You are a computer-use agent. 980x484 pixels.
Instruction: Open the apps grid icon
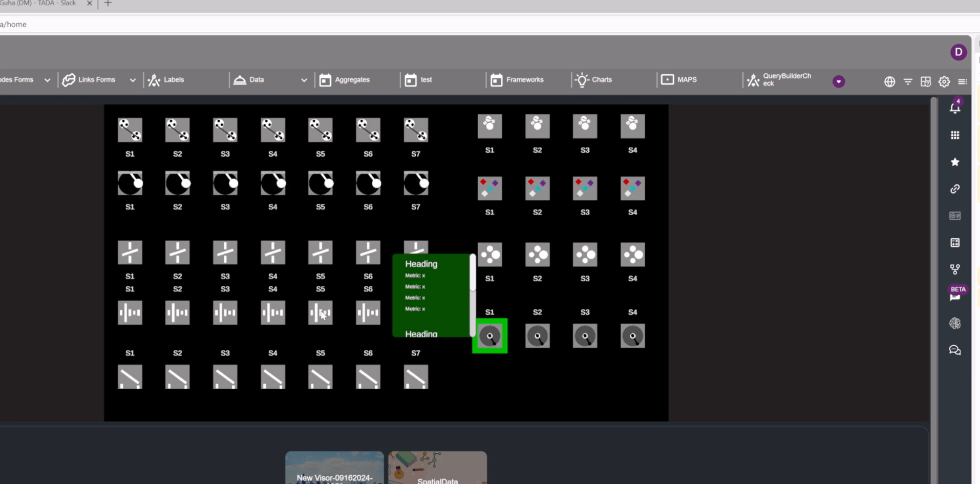click(955, 135)
